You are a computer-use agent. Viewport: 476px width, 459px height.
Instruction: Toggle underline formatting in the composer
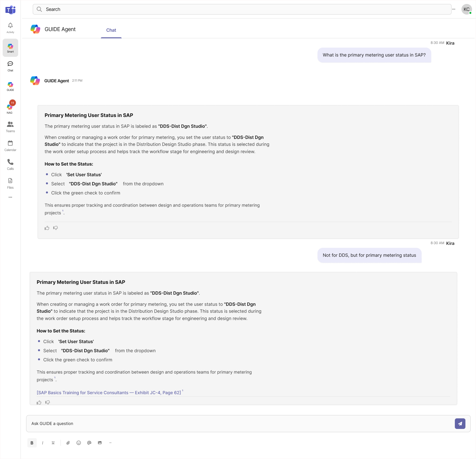pyautogui.click(x=53, y=443)
